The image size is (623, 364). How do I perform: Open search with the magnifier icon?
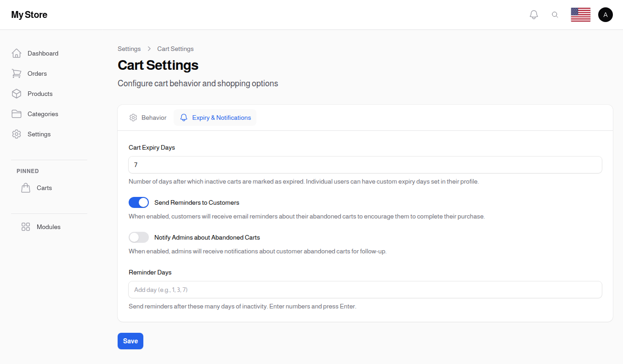pyautogui.click(x=555, y=14)
